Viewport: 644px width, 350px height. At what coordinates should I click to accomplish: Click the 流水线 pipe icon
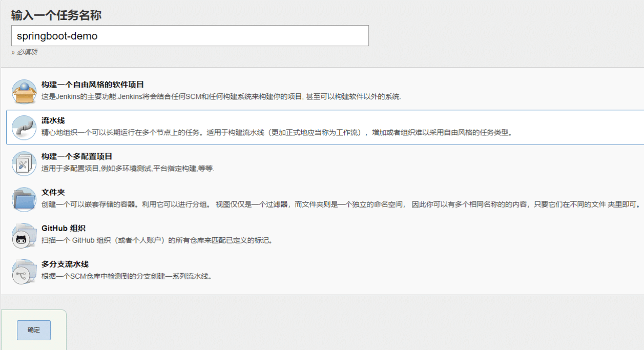point(24,128)
